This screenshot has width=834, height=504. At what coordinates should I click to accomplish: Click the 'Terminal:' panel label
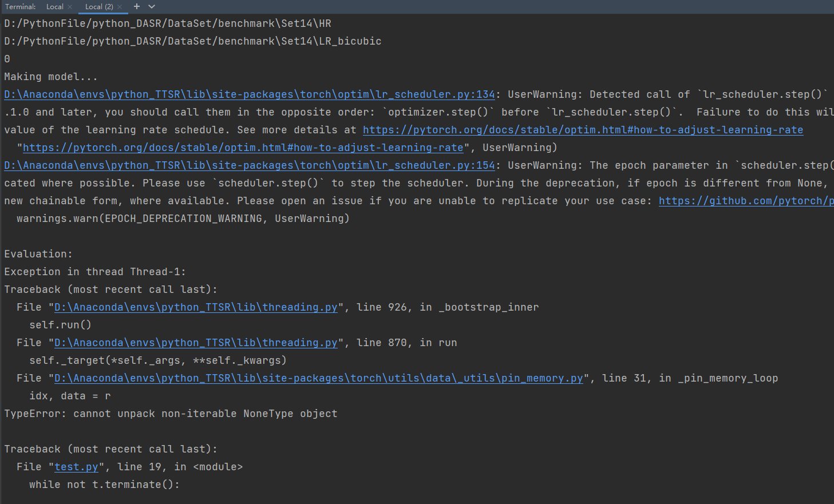[x=21, y=6]
